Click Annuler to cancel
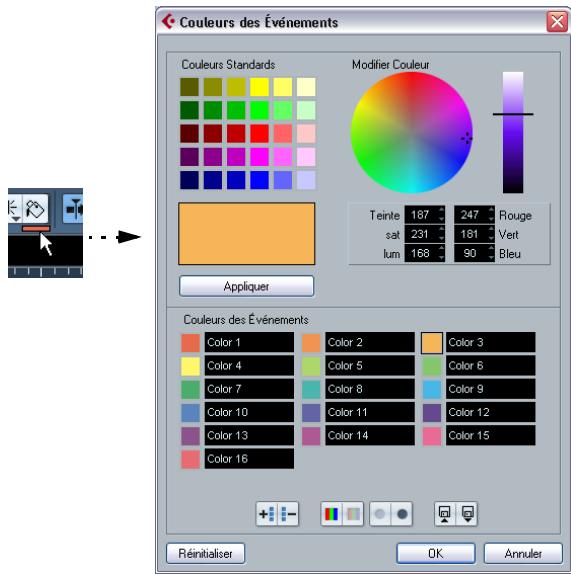 click(523, 554)
